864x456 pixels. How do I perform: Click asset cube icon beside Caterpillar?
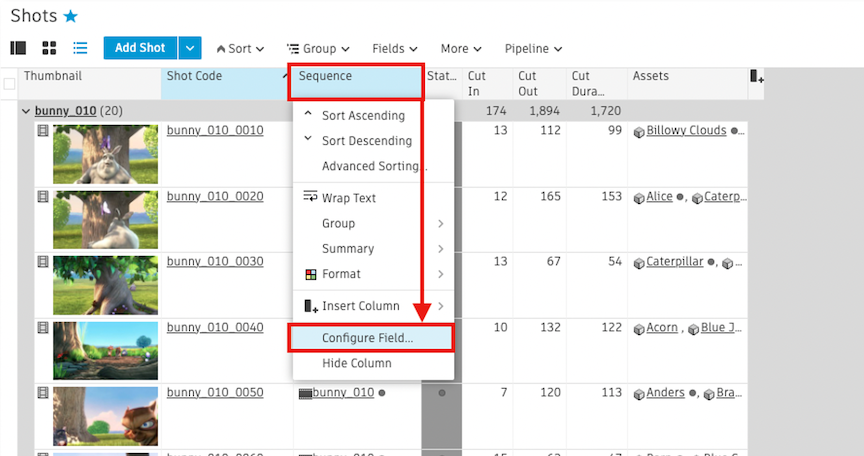(639, 263)
